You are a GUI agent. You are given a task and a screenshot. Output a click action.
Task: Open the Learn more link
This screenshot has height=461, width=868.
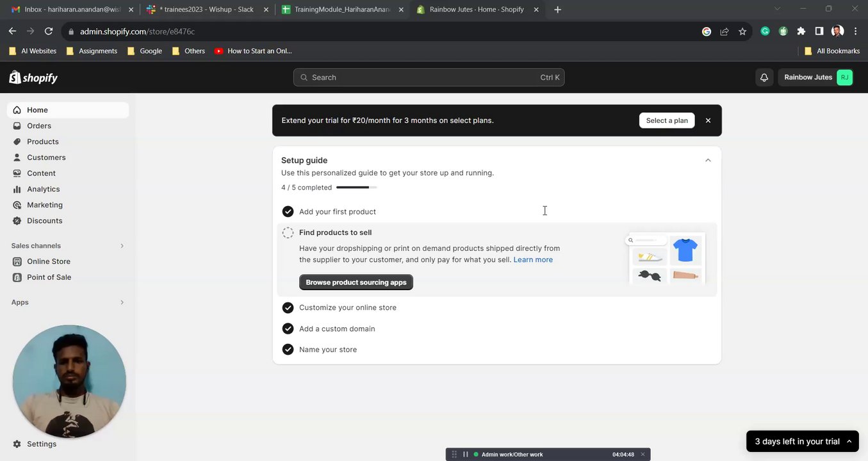coord(533,259)
